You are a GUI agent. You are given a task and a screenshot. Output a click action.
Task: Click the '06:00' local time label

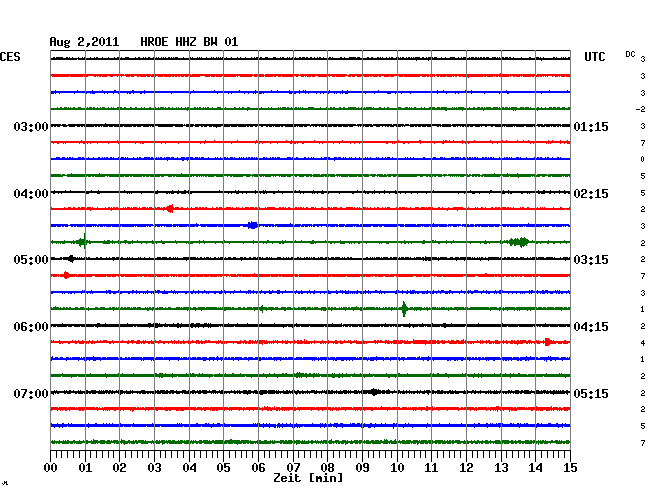click(x=31, y=327)
